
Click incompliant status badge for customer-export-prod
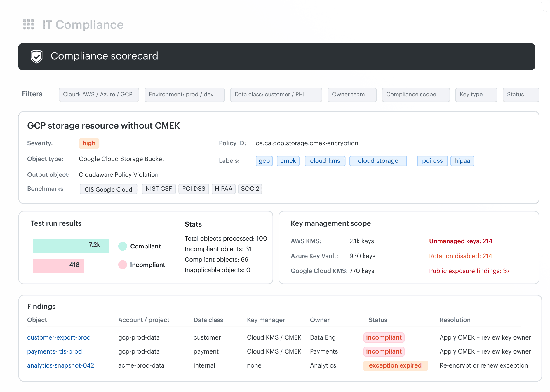coord(384,337)
